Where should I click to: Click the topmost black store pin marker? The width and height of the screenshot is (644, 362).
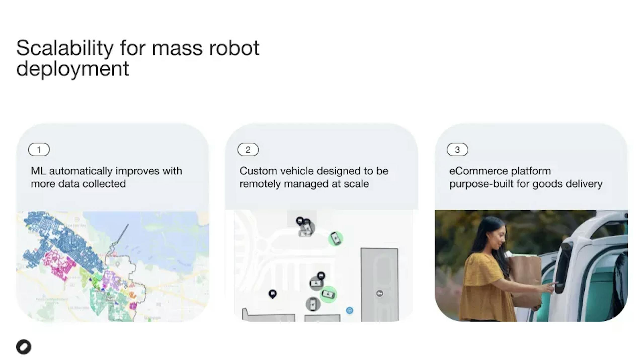point(299,221)
